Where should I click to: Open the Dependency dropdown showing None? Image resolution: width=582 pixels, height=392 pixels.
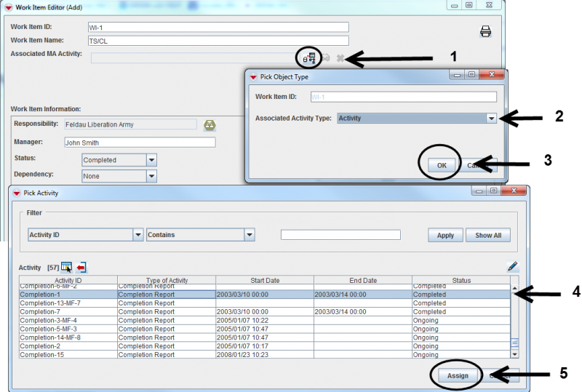pyautogui.click(x=151, y=176)
